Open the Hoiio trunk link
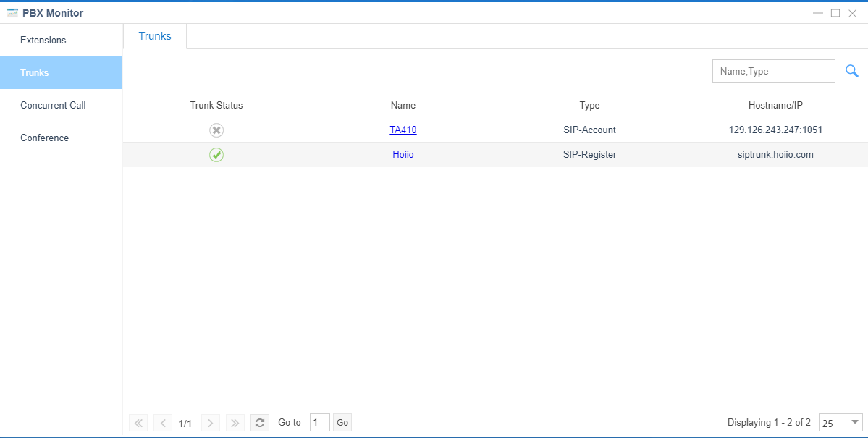Screen dimensions: 868x438 click(x=403, y=155)
